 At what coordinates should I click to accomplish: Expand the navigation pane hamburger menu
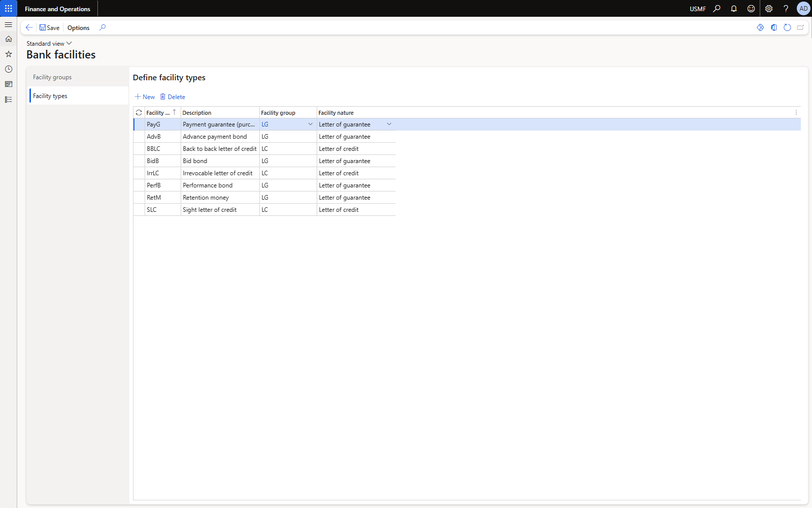9,24
